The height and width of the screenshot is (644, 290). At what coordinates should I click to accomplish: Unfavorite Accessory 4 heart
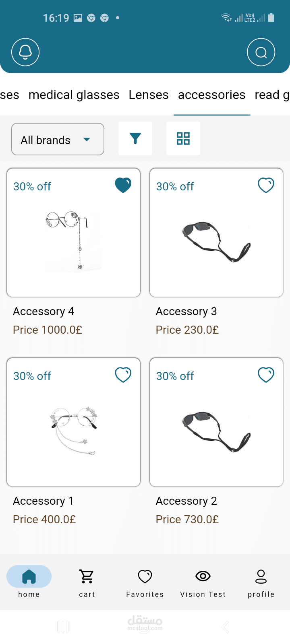(123, 186)
